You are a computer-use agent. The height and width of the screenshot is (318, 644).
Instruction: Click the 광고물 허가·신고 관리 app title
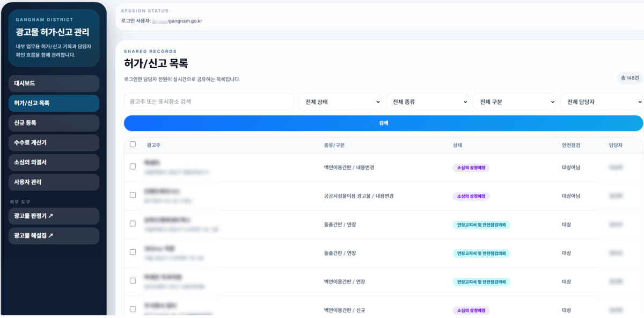coord(53,33)
